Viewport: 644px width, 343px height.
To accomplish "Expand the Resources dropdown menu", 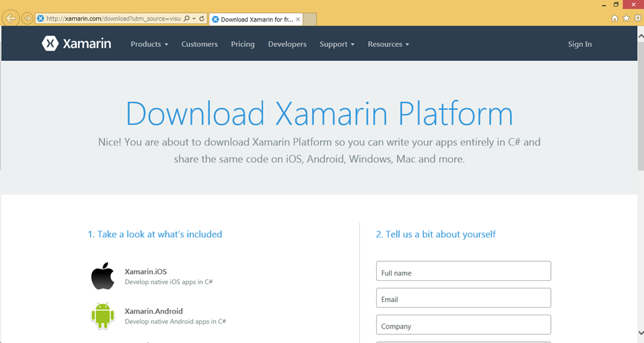I will pos(388,44).
